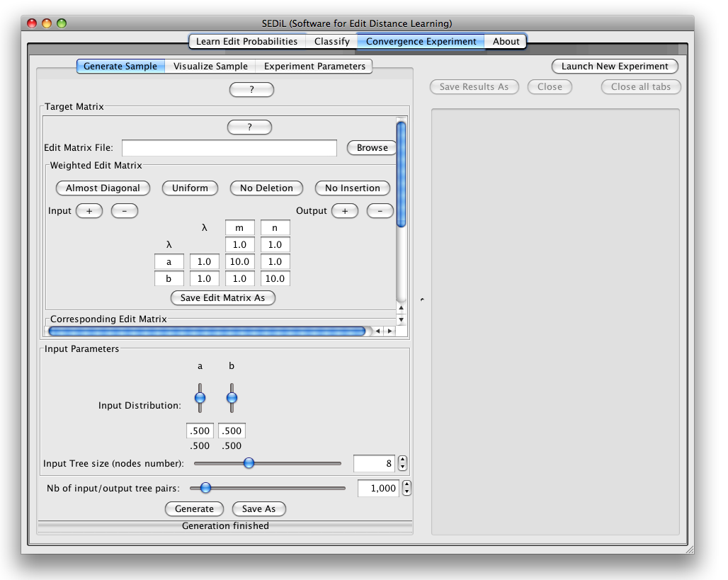
Task: Click the Output minus button
Action: point(380,211)
